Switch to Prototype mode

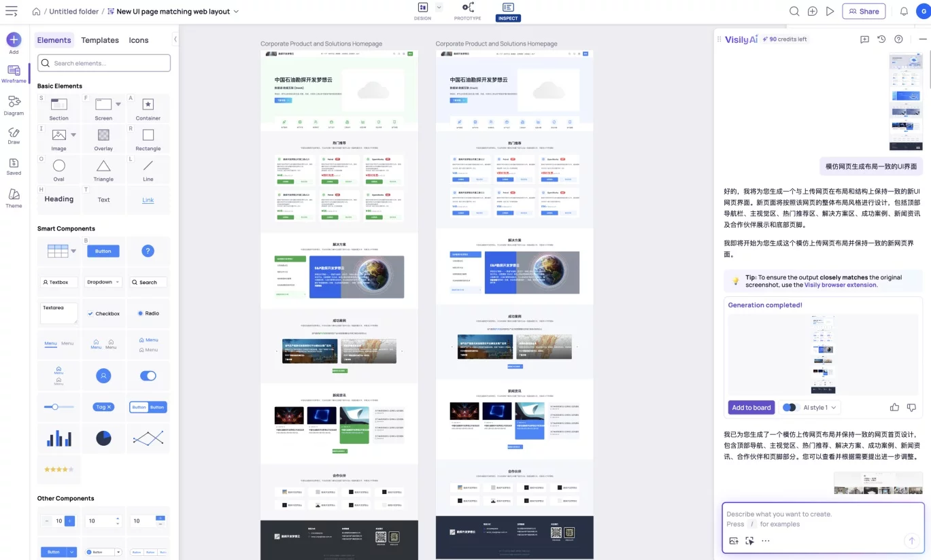point(467,11)
